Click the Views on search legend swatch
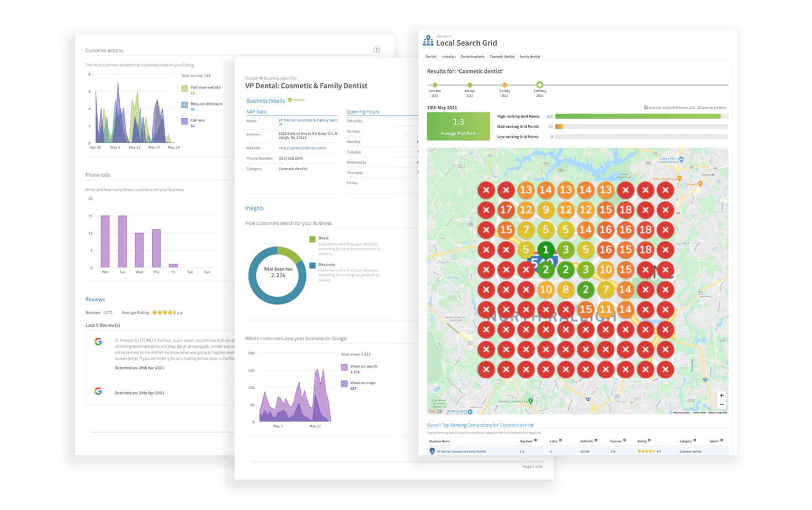This screenshot has width=812, height=510. (344, 367)
